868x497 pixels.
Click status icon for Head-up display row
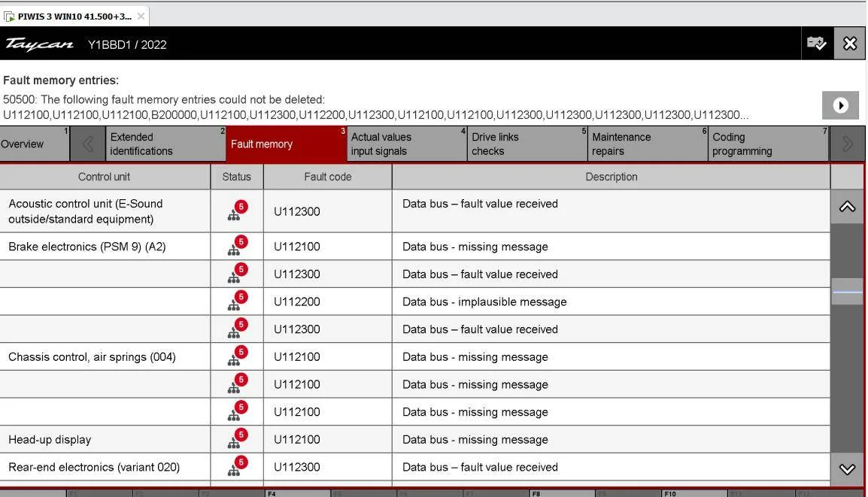238,439
